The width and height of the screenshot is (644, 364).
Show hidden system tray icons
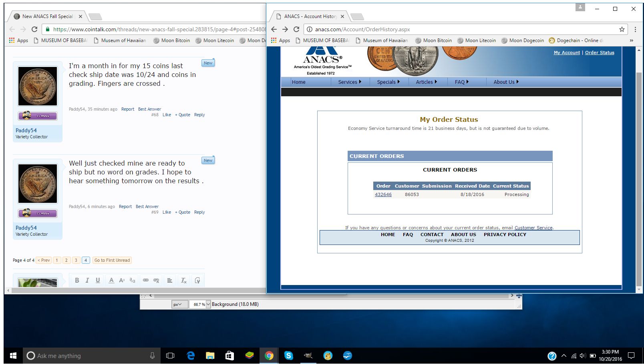click(x=564, y=356)
